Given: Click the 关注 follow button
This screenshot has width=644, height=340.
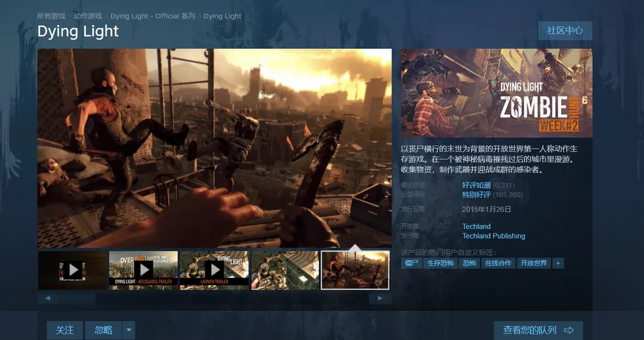Looking at the screenshot, I should click(65, 330).
